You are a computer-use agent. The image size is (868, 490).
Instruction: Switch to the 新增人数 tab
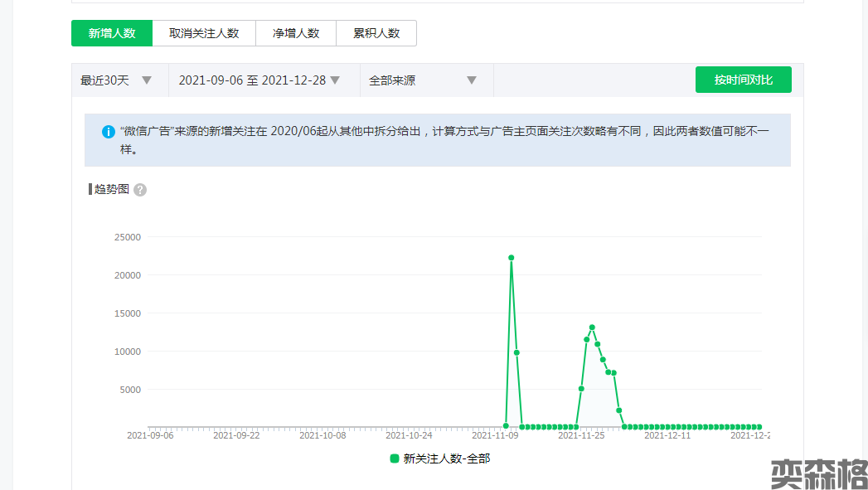pos(112,33)
